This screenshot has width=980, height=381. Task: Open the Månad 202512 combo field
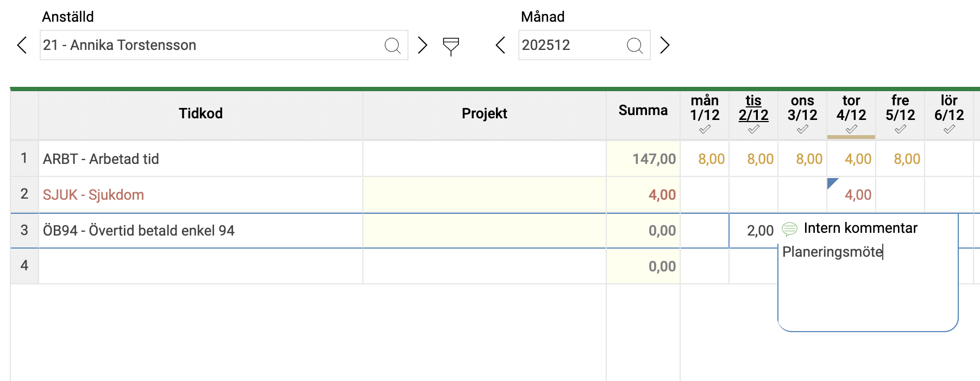[x=570, y=45]
